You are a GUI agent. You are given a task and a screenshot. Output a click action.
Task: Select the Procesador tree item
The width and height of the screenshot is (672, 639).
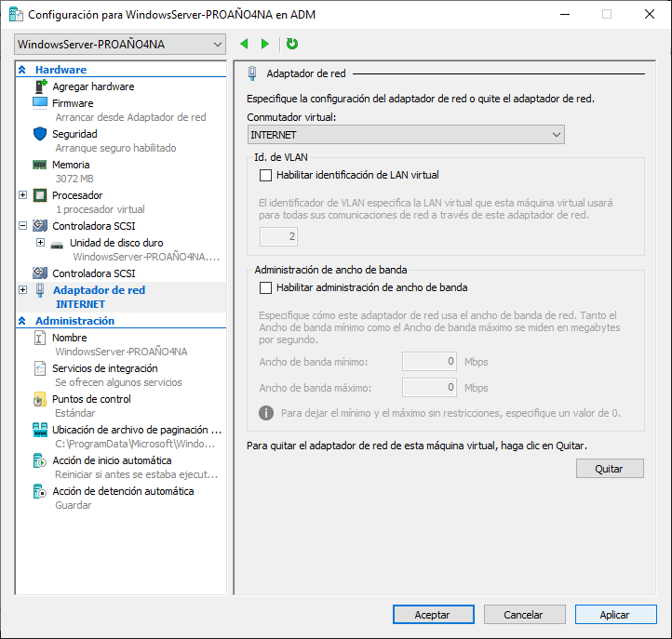pos(77,195)
